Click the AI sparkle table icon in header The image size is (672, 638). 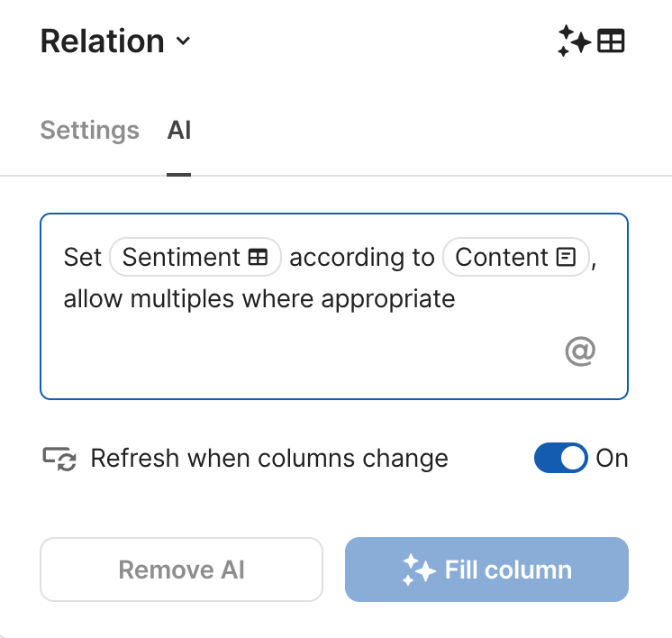(591, 41)
